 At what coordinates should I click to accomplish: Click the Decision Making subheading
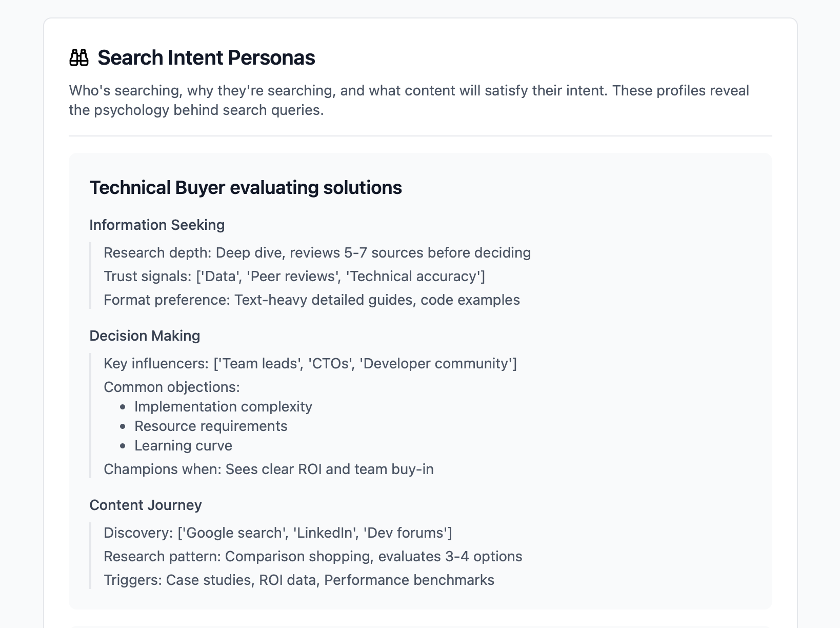pyautogui.click(x=145, y=336)
